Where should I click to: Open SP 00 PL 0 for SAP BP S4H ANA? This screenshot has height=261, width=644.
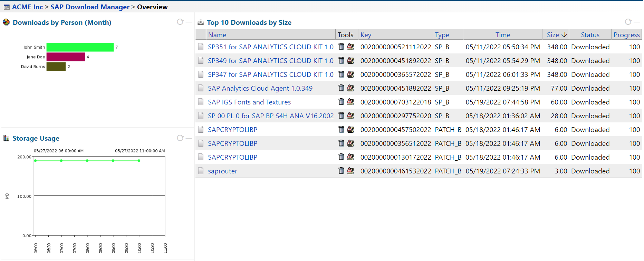point(271,116)
